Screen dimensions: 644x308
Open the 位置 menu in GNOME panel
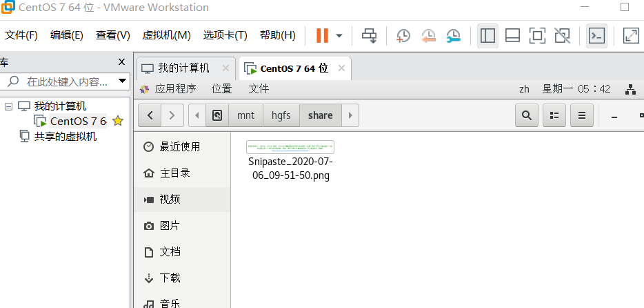(222, 89)
